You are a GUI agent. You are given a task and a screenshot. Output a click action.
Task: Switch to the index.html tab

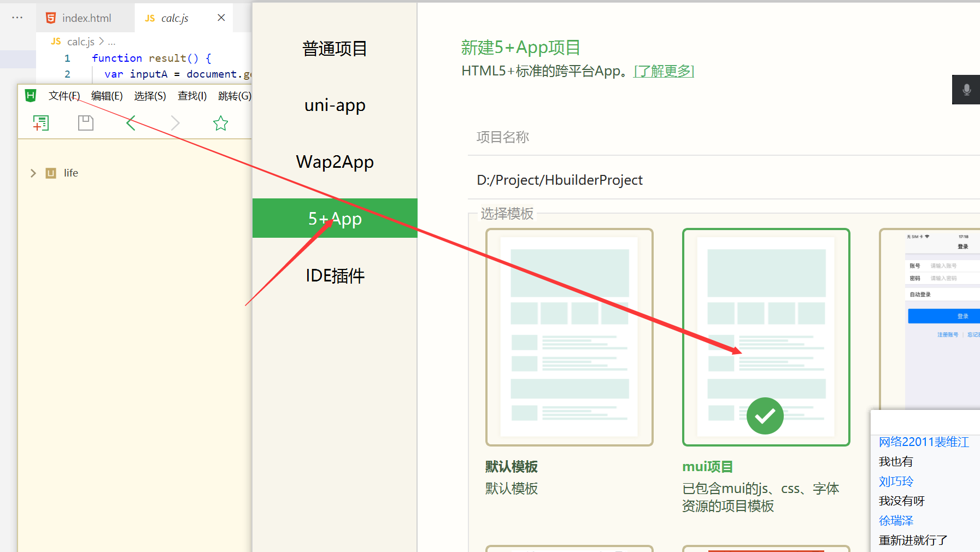coord(86,18)
